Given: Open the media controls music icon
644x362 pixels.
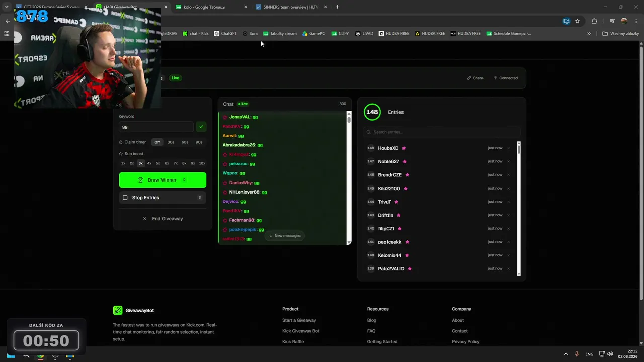Looking at the screenshot, I should [x=612, y=21].
